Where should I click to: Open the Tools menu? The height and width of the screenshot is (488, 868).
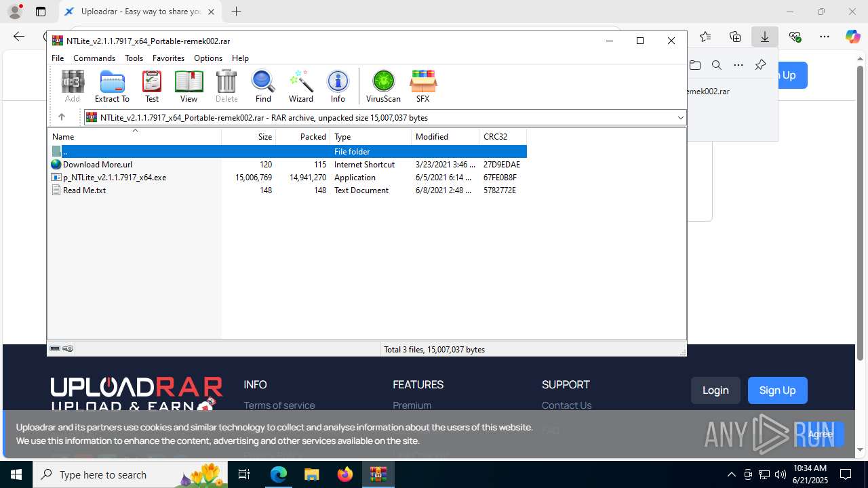(134, 58)
